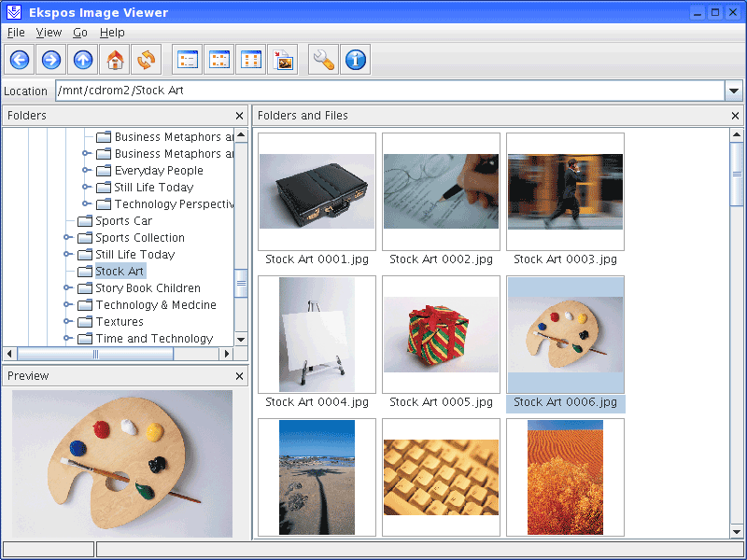Expand the Sports Collection folder node
The width and height of the screenshot is (747, 560).
[x=68, y=238]
